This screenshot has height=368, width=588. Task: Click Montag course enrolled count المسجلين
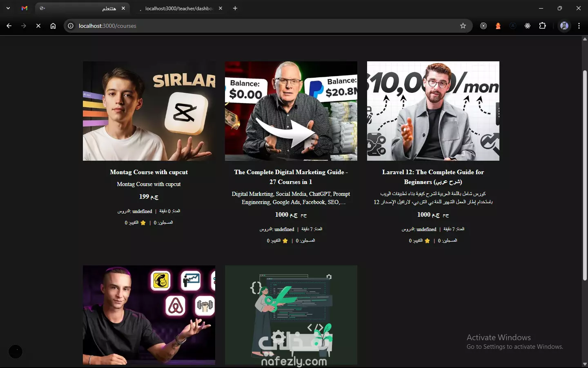[163, 223]
